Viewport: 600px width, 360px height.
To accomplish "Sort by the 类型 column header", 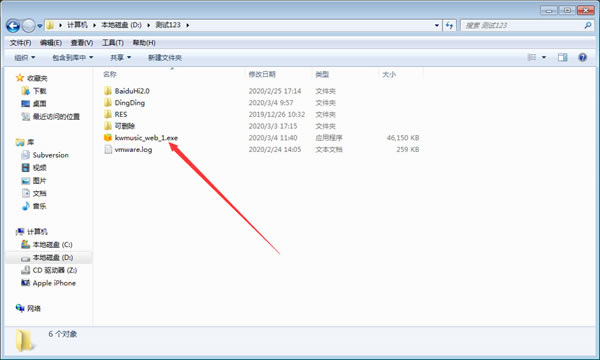I will coord(322,74).
